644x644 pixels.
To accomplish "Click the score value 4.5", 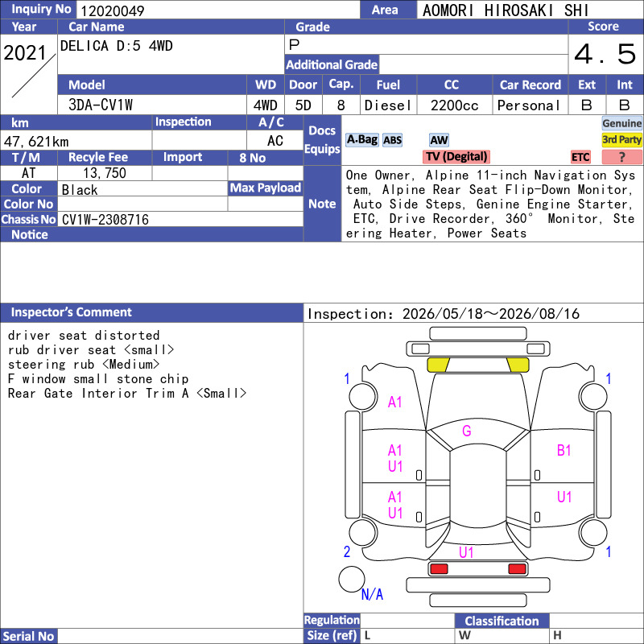I will coord(605,54).
